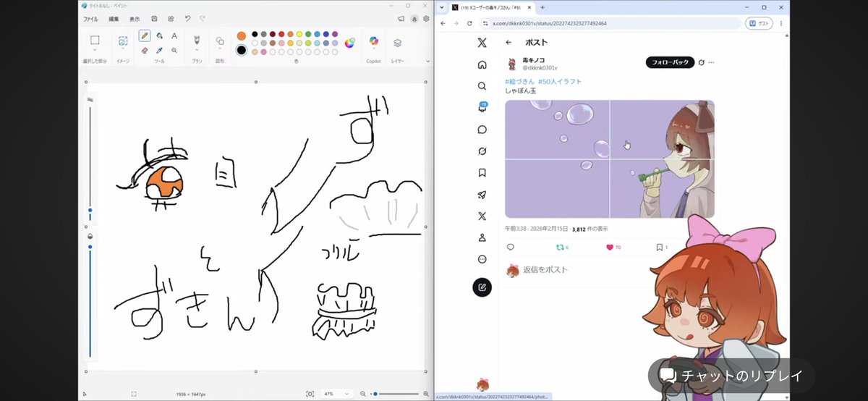Click the Image tools icon
The height and width of the screenshot is (401, 868).
[x=123, y=41]
